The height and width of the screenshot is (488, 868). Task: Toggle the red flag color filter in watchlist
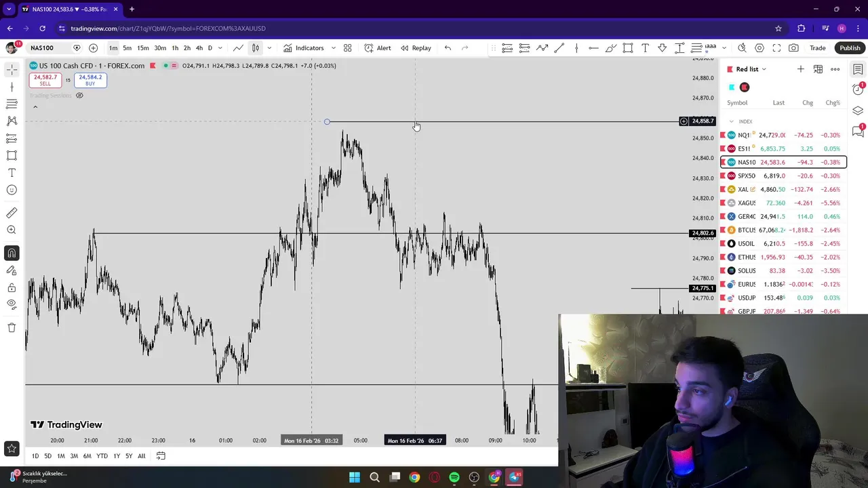[745, 87]
